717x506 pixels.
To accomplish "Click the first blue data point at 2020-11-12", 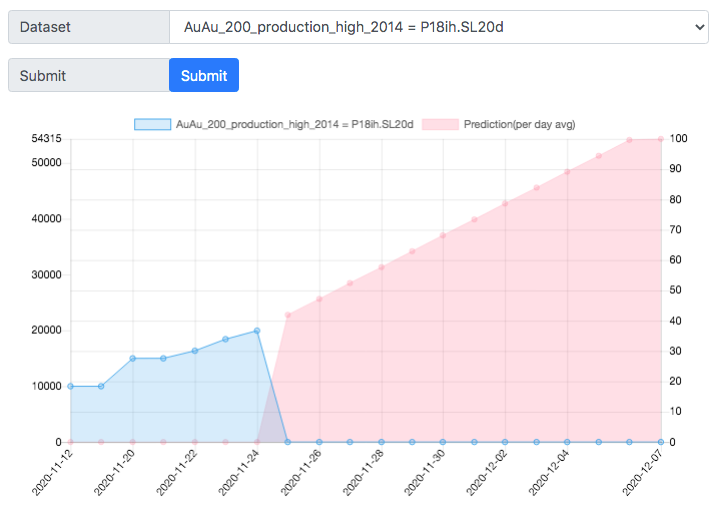I will point(70,386).
